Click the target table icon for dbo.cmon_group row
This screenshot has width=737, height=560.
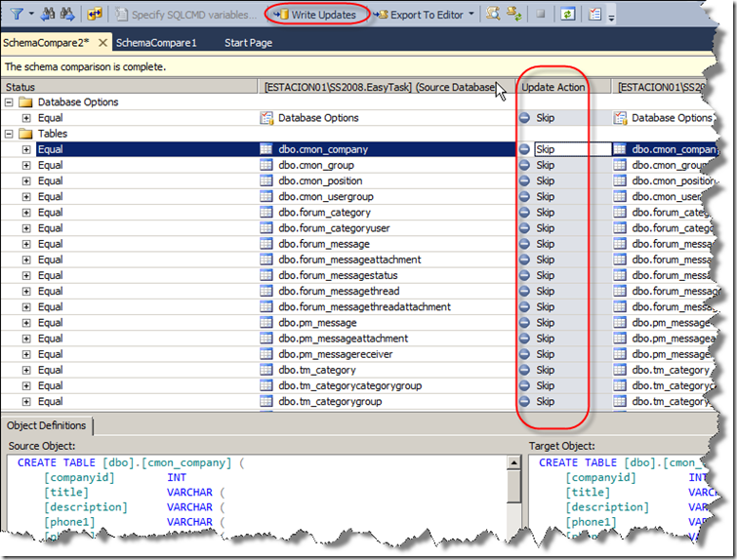click(620, 166)
